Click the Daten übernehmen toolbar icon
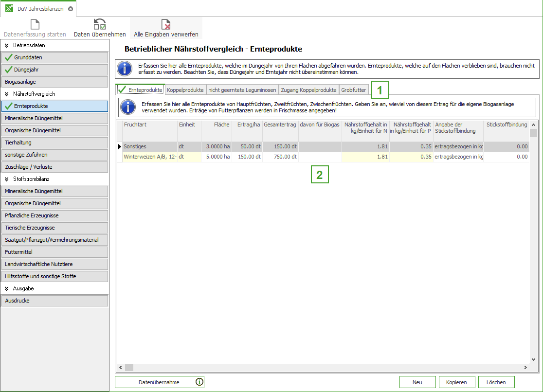The width and height of the screenshot is (543, 392). pos(100,24)
